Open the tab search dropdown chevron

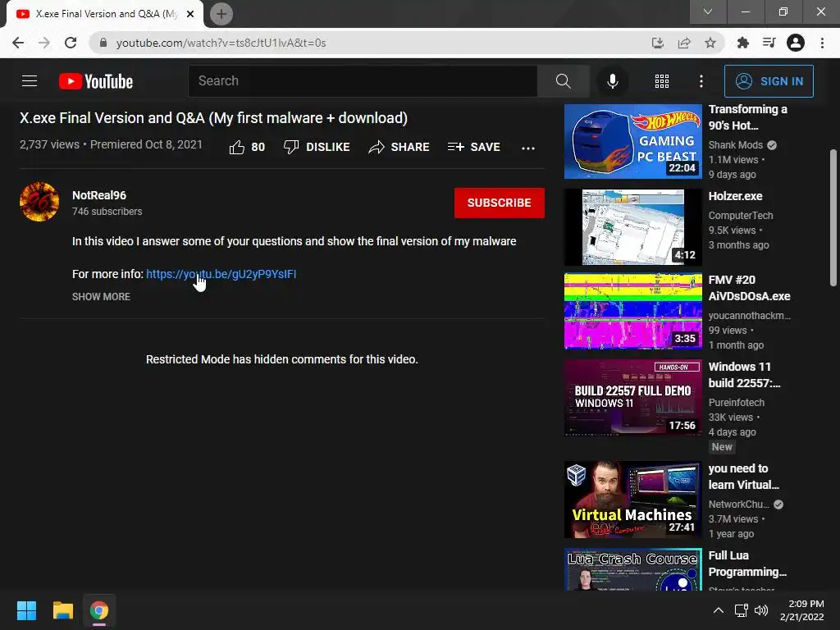[x=708, y=11]
